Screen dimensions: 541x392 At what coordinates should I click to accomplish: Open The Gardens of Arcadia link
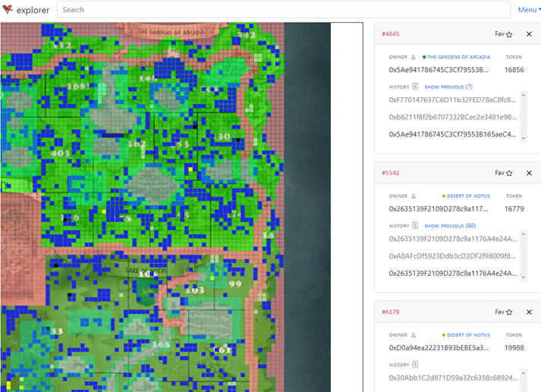(458, 57)
